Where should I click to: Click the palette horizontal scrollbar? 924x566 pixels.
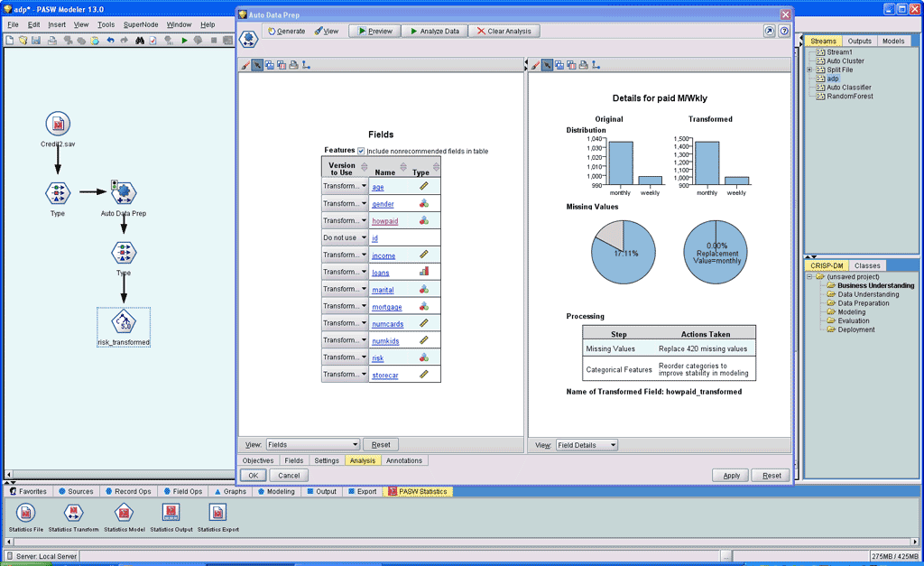coord(462,542)
